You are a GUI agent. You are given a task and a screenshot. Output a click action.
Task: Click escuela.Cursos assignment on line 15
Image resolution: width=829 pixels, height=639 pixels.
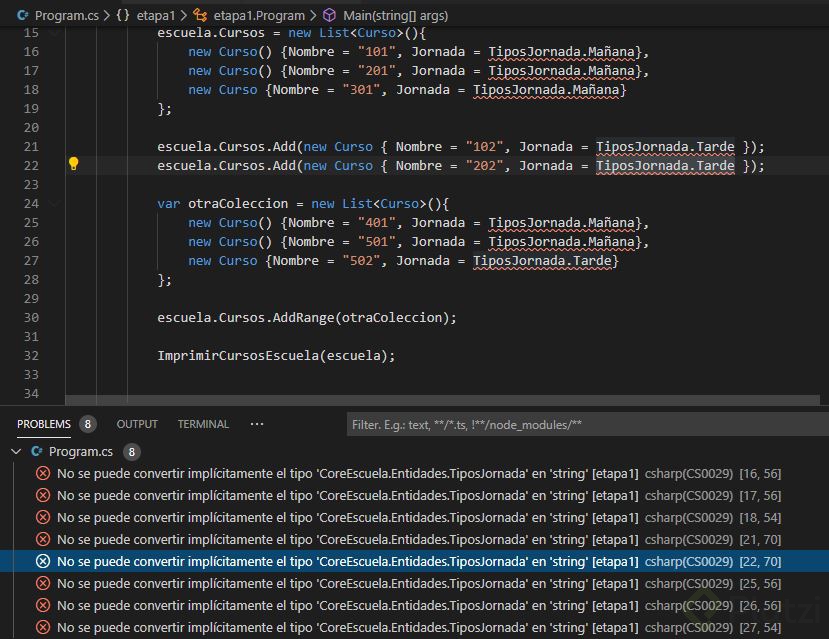click(210, 33)
